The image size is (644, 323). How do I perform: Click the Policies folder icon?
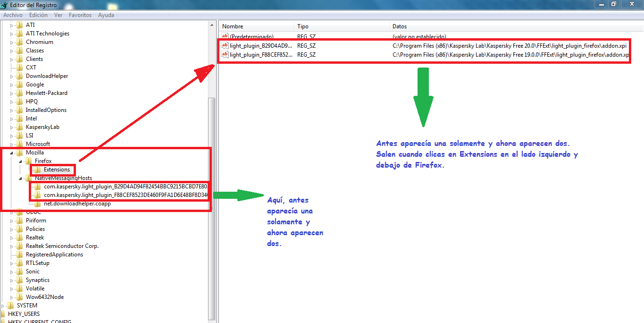pyautogui.click(x=20, y=229)
